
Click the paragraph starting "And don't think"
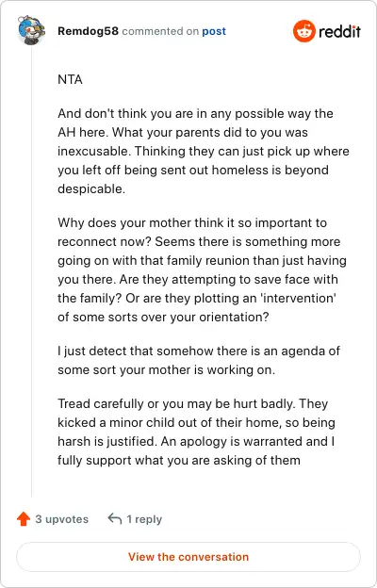tap(204, 151)
